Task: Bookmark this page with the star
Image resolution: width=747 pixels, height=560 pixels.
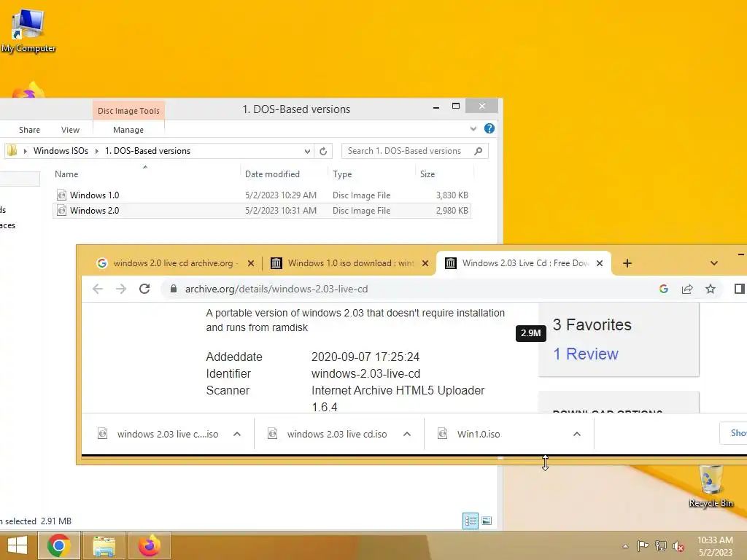Action: (x=711, y=289)
